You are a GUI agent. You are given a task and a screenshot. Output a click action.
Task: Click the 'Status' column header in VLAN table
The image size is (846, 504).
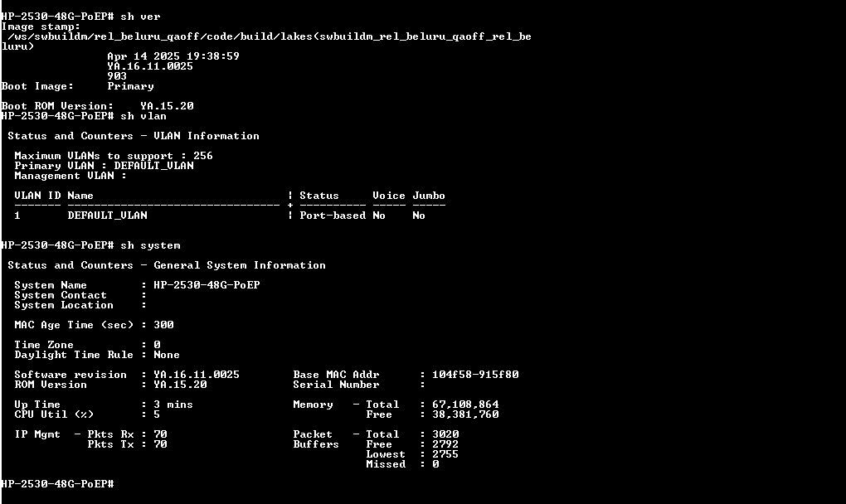point(319,196)
